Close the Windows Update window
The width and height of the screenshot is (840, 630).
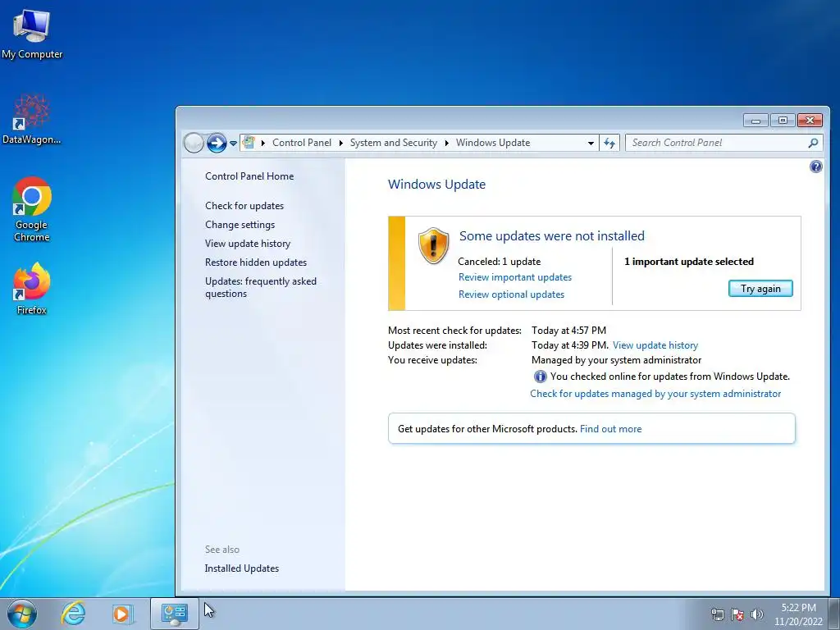pos(810,121)
